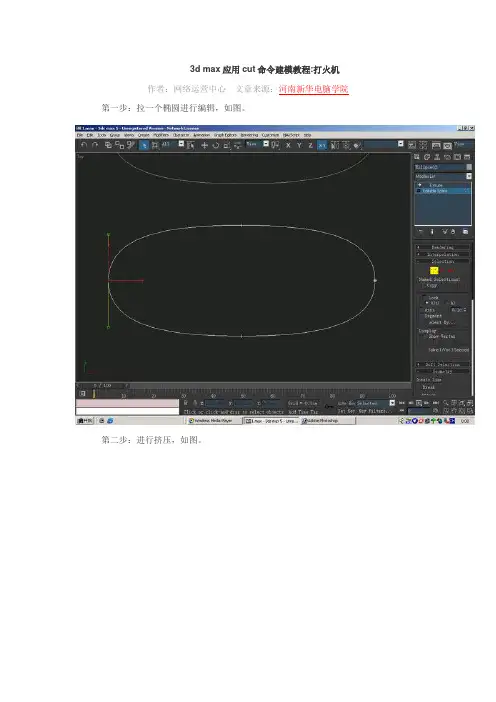Select the yellow Vertex sub-object icon

coord(434,270)
